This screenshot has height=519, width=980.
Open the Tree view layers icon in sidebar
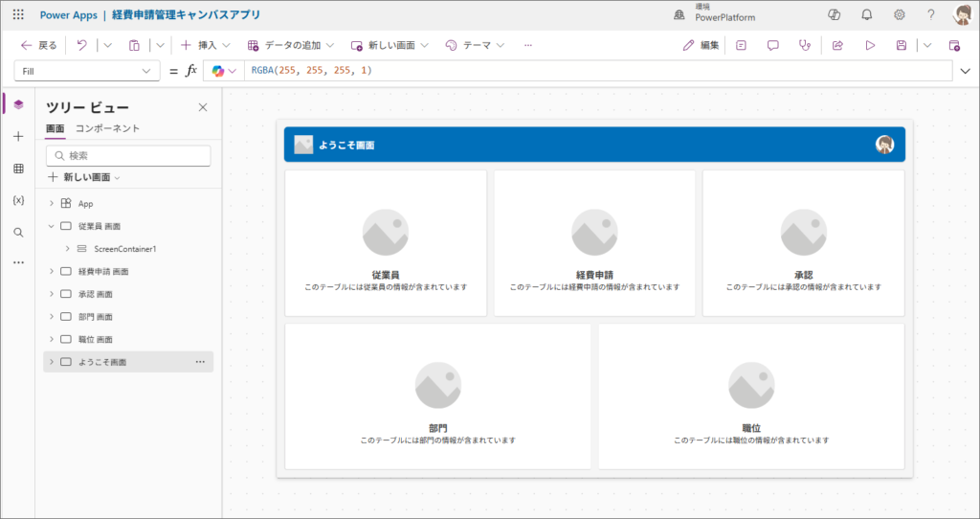point(18,104)
